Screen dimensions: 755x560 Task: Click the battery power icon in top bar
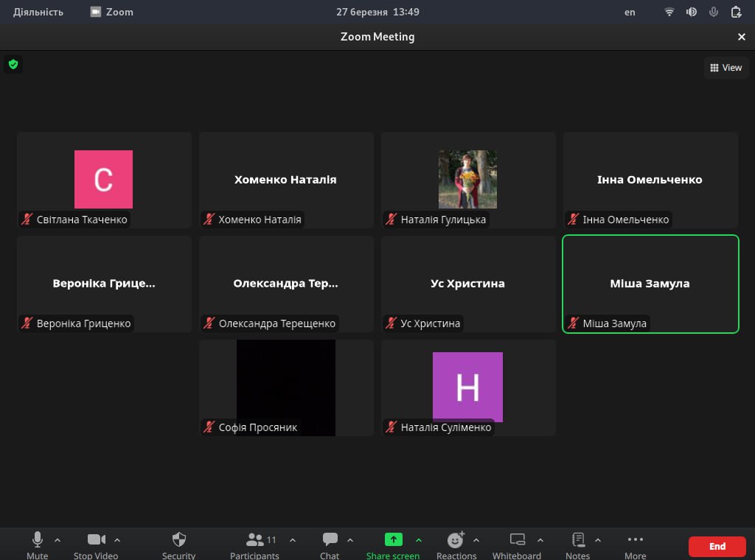pos(737,12)
